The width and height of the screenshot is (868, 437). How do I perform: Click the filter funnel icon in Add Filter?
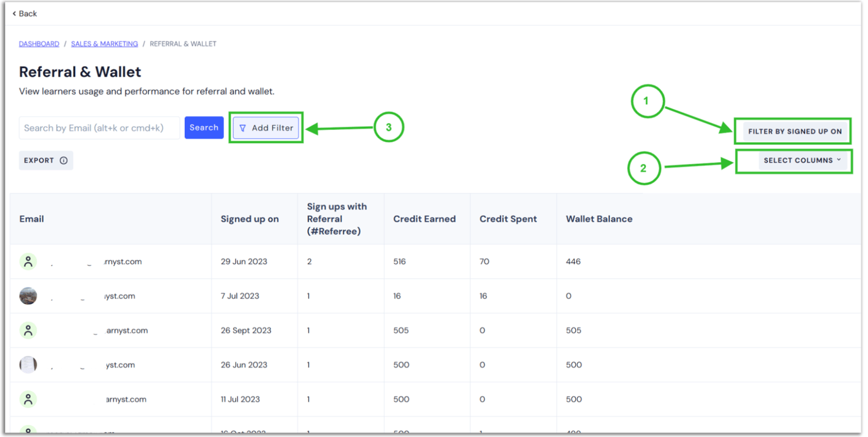[x=242, y=127]
